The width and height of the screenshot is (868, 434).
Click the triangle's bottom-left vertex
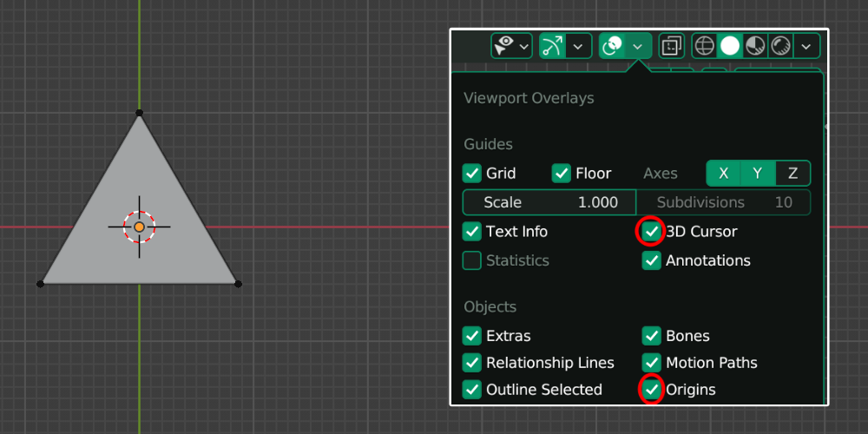pos(41,284)
